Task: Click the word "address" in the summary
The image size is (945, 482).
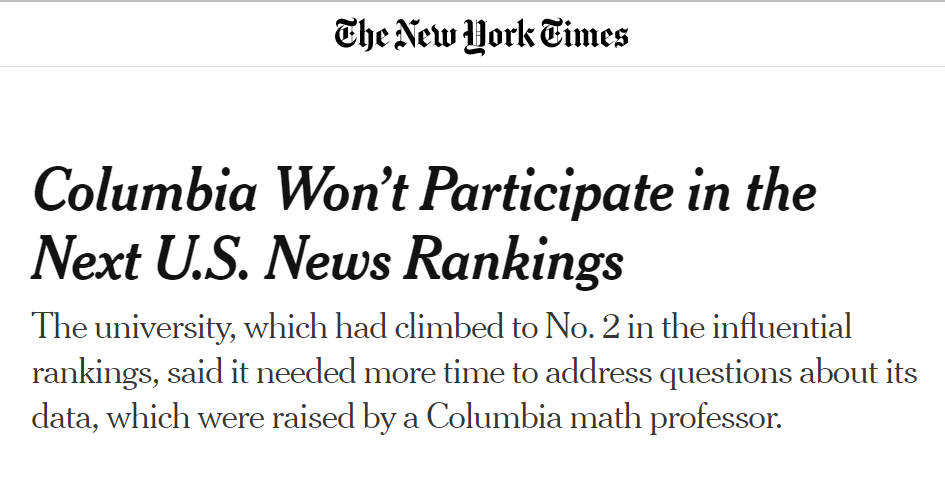Action: 598,372
